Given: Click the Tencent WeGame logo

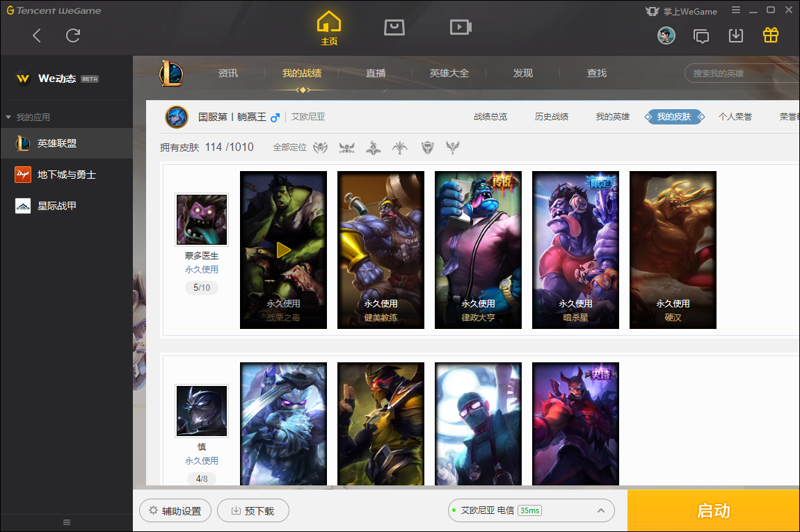Looking at the screenshot, I should (54, 10).
